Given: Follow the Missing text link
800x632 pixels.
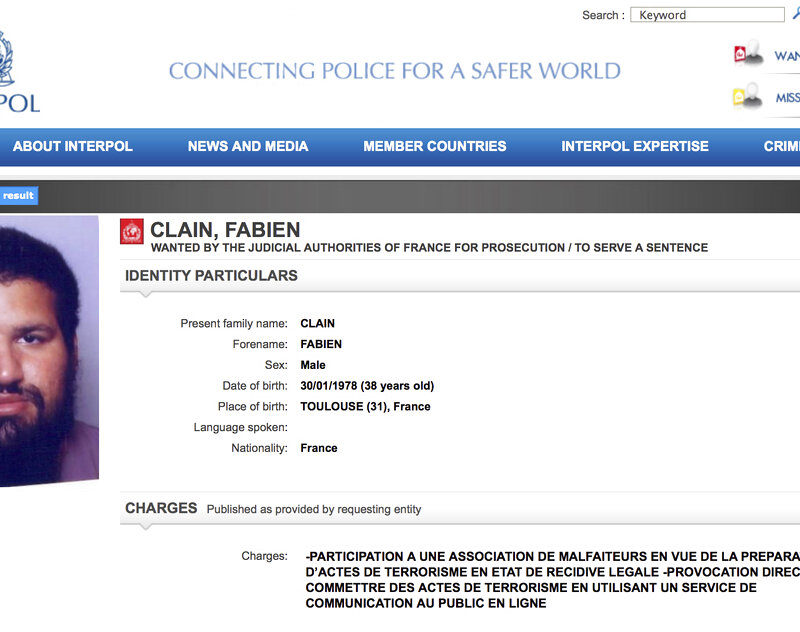Looking at the screenshot, I should click(787, 98).
